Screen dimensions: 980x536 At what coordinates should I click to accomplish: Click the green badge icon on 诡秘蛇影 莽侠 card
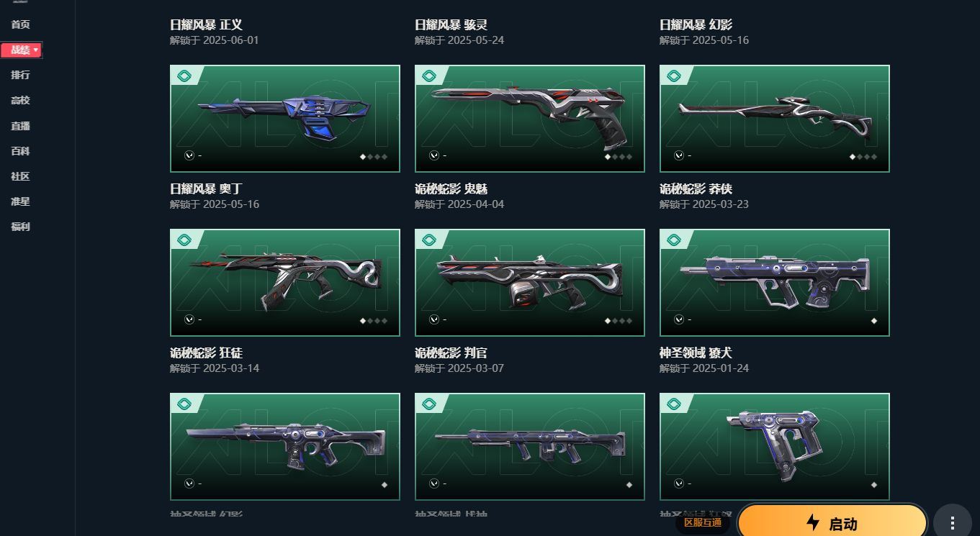coord(674,240)
